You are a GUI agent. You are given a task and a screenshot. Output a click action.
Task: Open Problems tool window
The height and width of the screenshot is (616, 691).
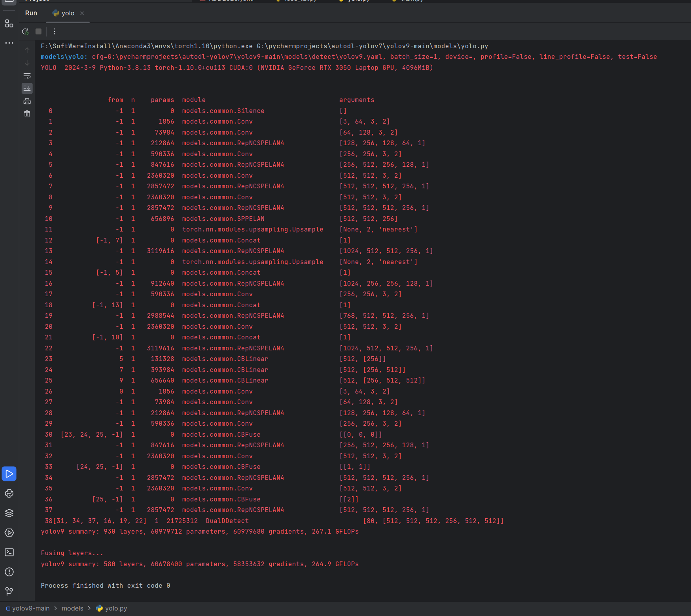pyautogui.click(x=9, y=572)
